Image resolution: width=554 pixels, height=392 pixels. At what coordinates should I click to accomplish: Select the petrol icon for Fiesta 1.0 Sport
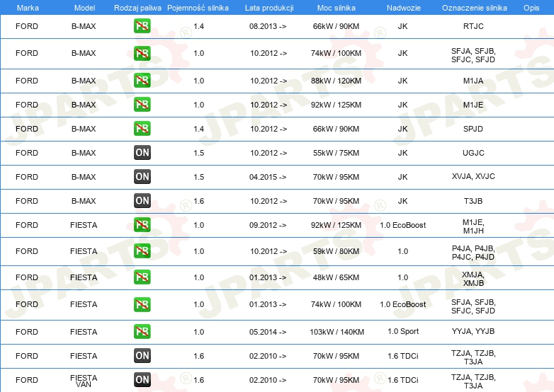[x=142, y=332]
